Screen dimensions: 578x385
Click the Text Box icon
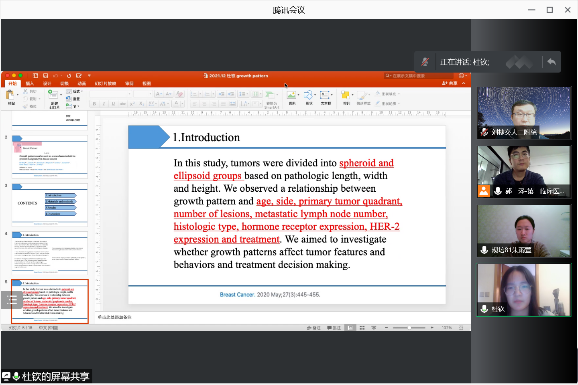coord(325,96)
